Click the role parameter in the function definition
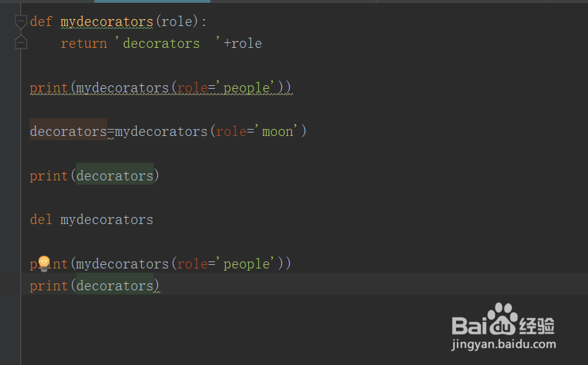Viewport: 588px width, 365px height. point(176,22)
